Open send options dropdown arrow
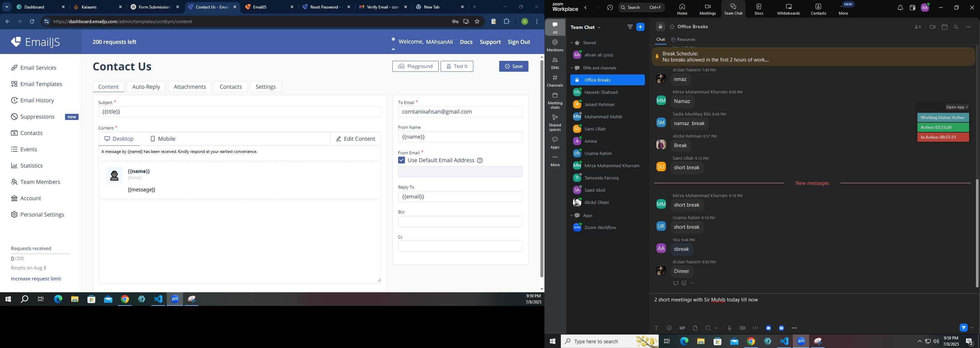This screenshot has height=348, width=980. pyautogui.click(x=972, y=328)
